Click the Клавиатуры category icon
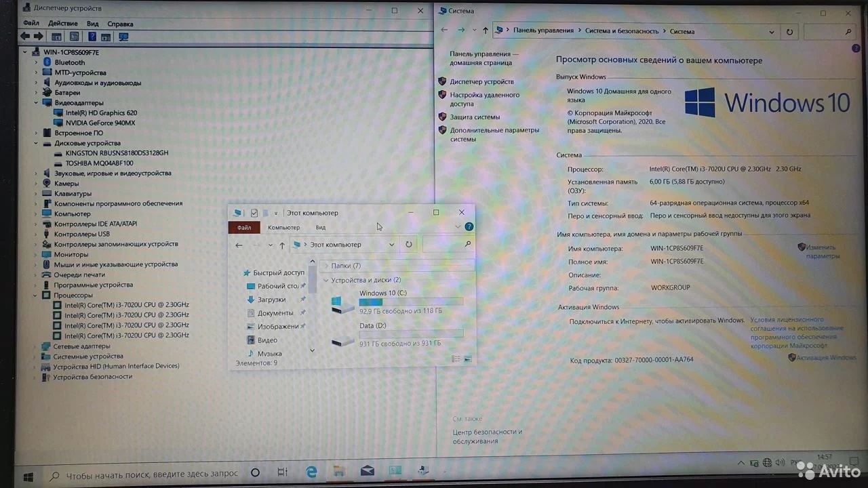 point(47,193)
